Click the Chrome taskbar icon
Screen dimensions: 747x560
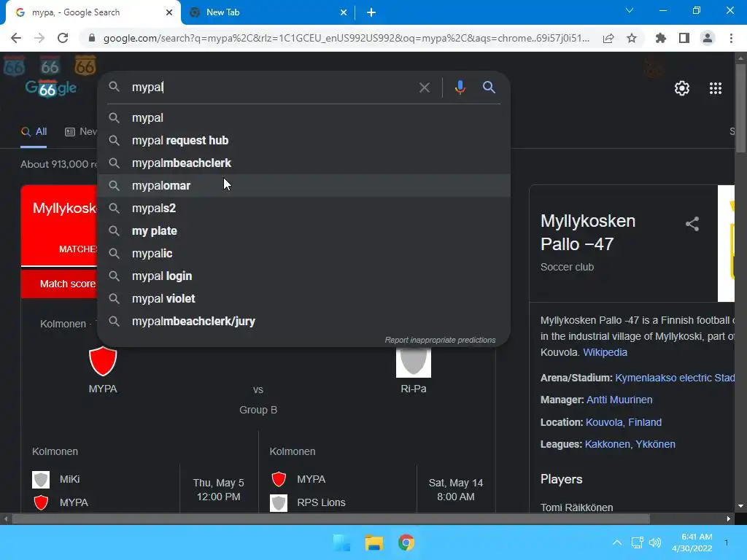[406, 542]
